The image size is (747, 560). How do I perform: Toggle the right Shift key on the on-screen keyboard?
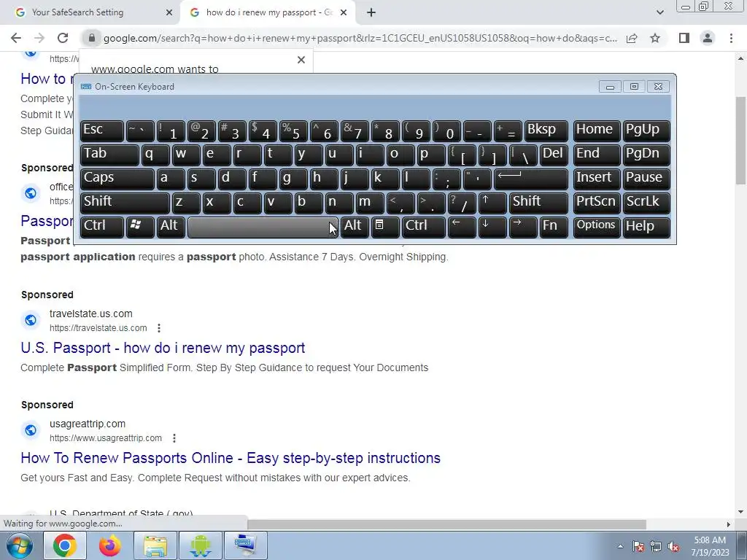(539, 203)
